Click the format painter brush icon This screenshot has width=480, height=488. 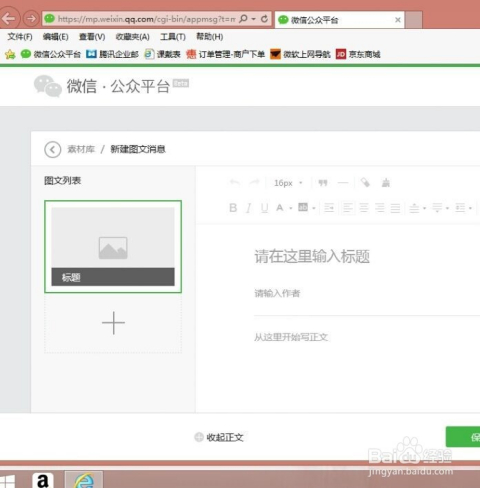click(386, 182)
